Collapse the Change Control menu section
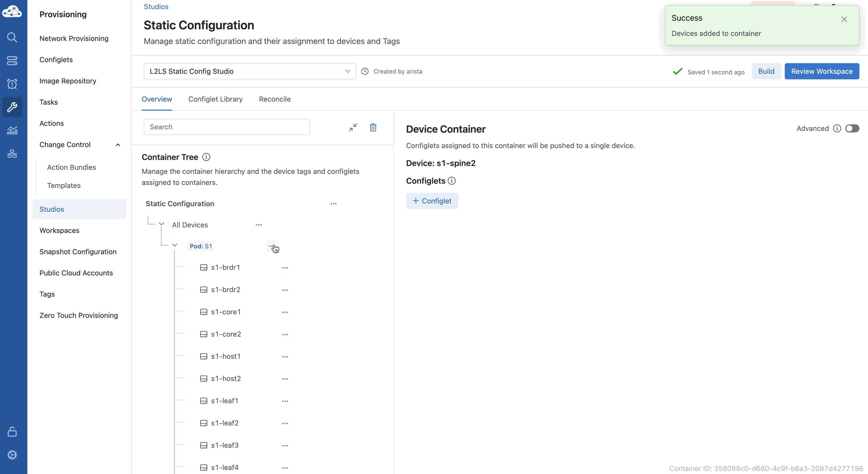This screenshot has width=868, height=474. (118, 145)
